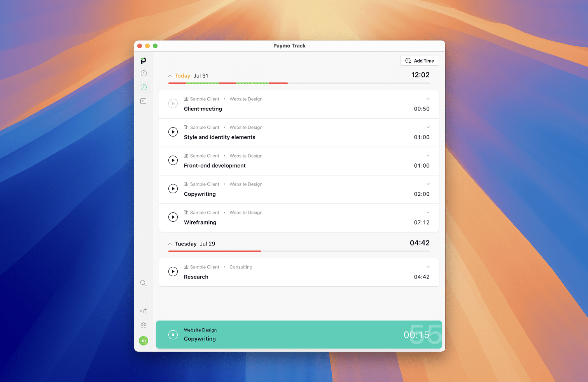Open settings gear in sidebar
The width and height of the screenshot is (588, 382).
coord(143,325)
